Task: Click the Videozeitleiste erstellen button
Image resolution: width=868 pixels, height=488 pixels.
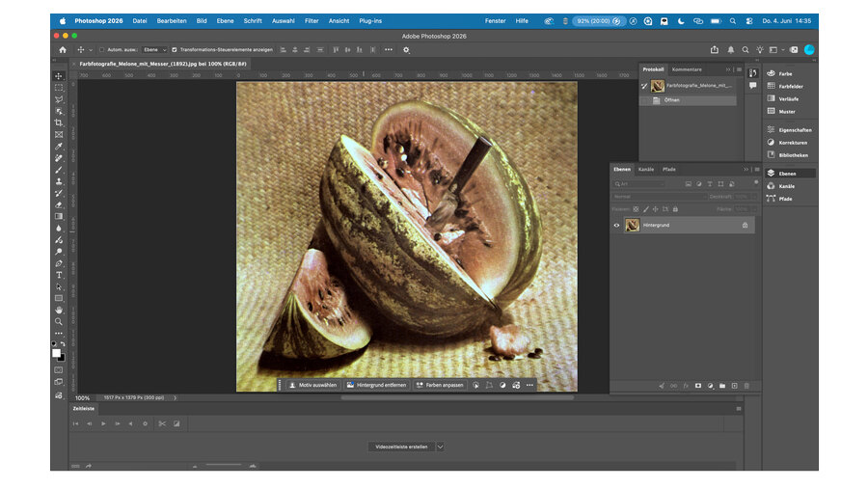Action: click(401, 447)
